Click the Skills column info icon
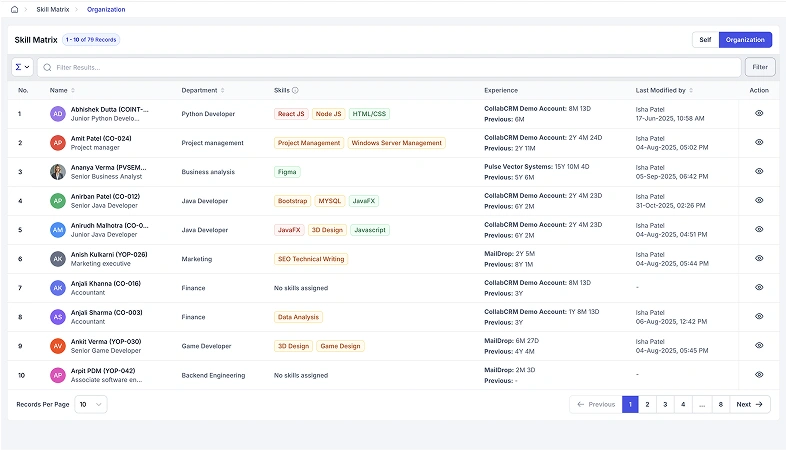The height and width of the screenshot is (450, 786). point(295,90)
